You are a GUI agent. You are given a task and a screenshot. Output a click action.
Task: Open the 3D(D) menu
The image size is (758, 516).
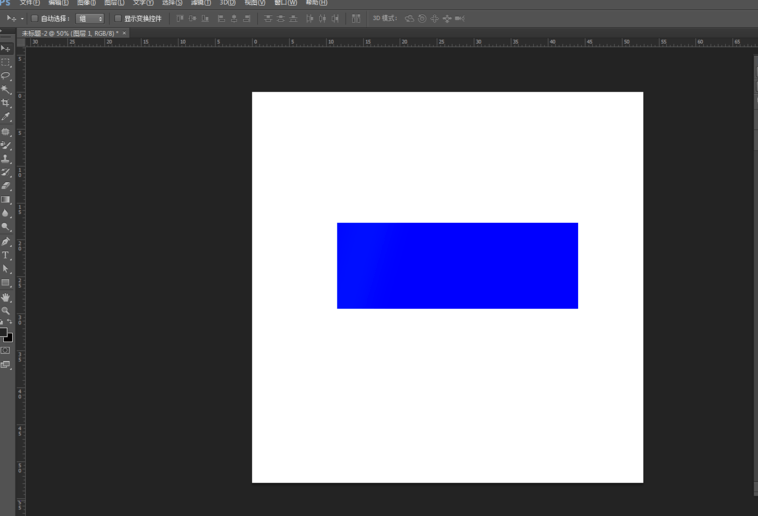tap(228, 2)
